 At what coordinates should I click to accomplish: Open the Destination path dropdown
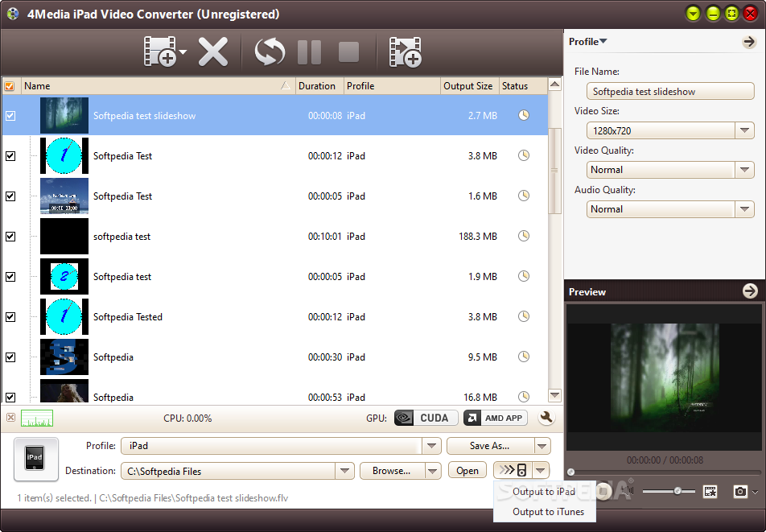(x=345, y=471)
